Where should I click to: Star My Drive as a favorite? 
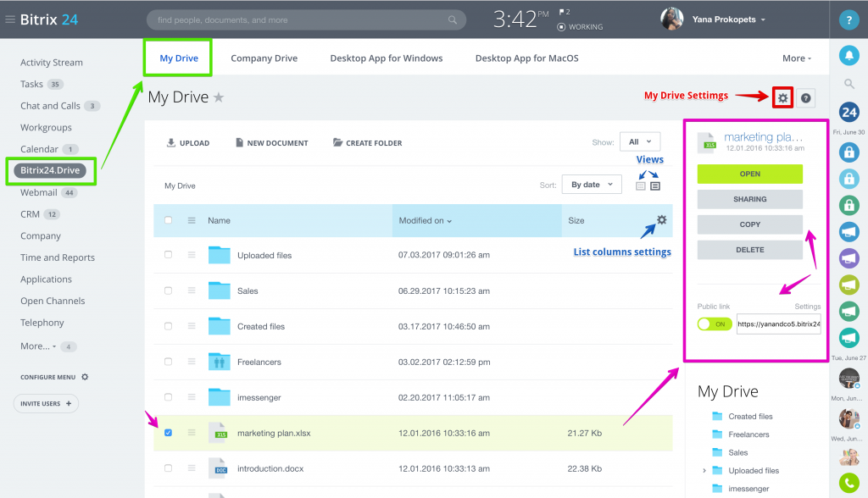pos(219,97)
